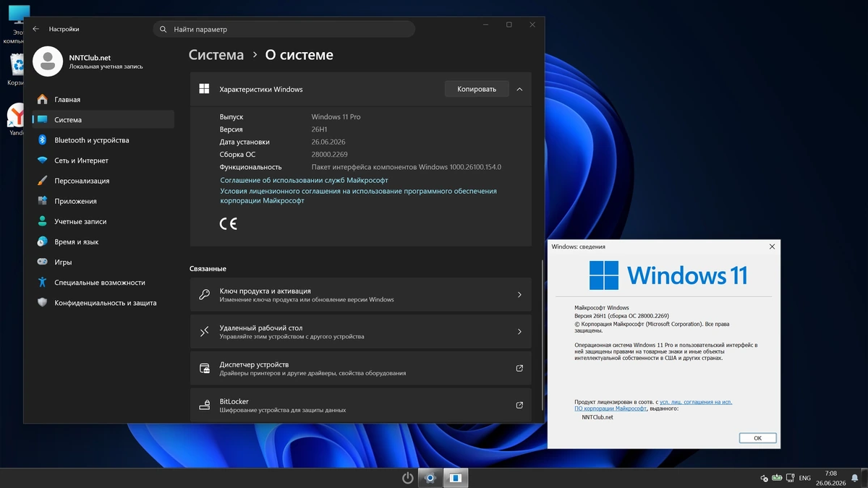This screenshot has width=868, height=488.
Task: Click Система in the breadcrumb
Action: click(x=216, y=55)
